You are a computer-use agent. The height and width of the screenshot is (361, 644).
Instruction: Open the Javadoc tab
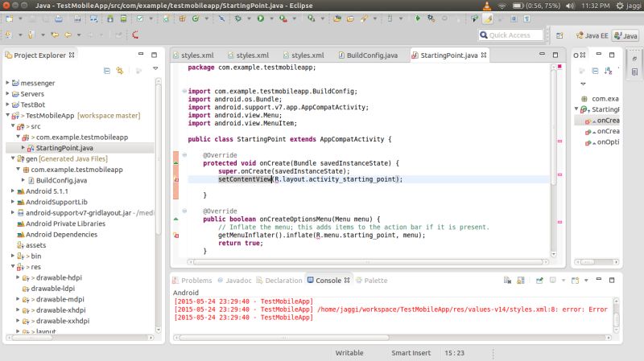click(234, 281)
